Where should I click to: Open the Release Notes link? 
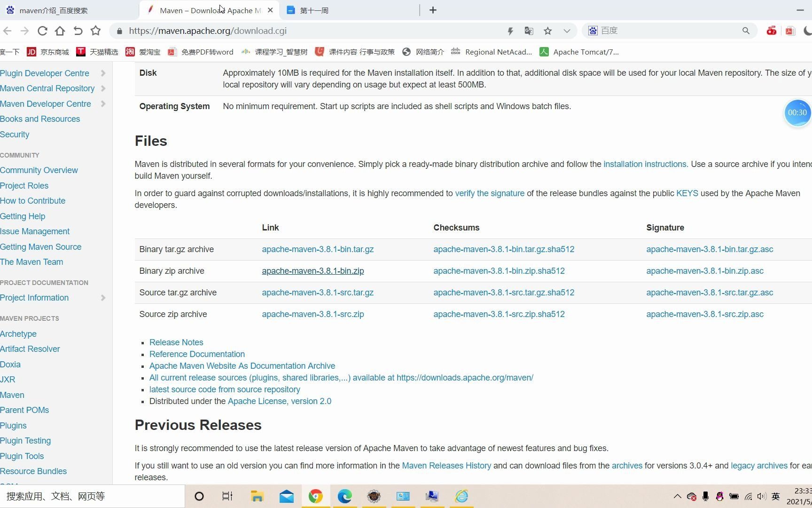click(176, 342)
